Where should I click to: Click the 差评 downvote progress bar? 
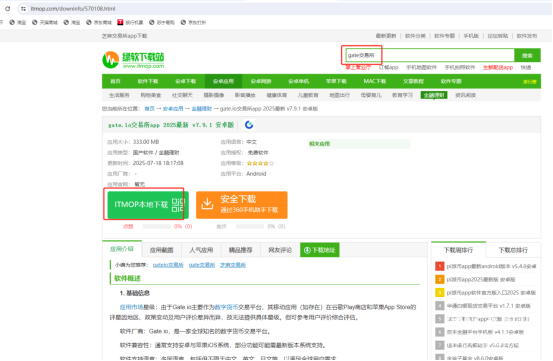tap(250, 226)
